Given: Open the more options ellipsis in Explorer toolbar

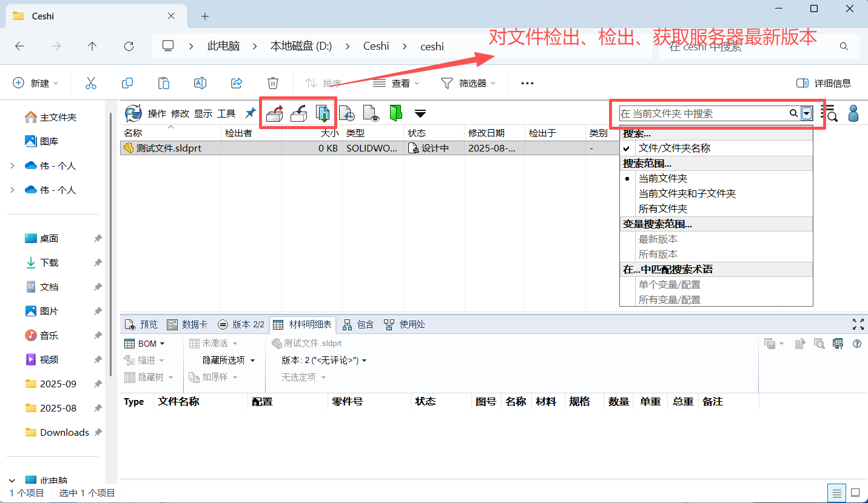Looking at the screenshot, I should pos(527,83).
